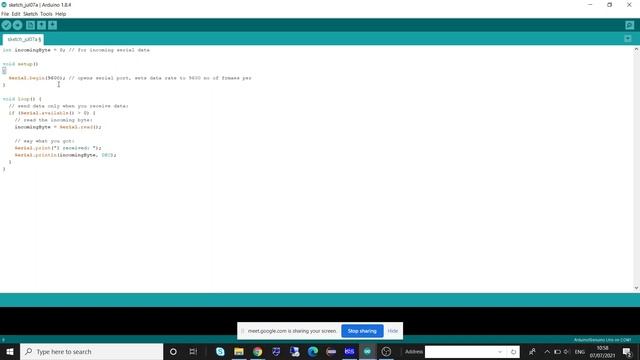The height and width of the screenshot is (360, 640).
Task: Open the Edit menu
Action: [x=16, y=14]
